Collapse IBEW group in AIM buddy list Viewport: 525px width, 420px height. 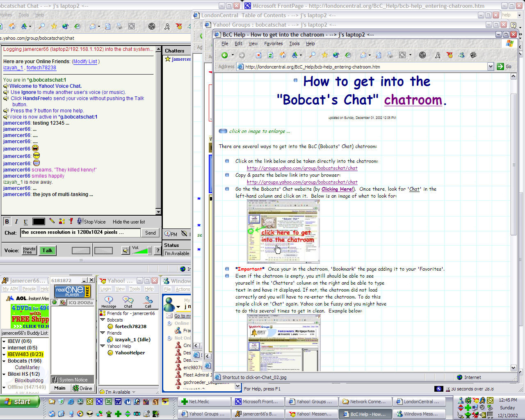(4, 341)
